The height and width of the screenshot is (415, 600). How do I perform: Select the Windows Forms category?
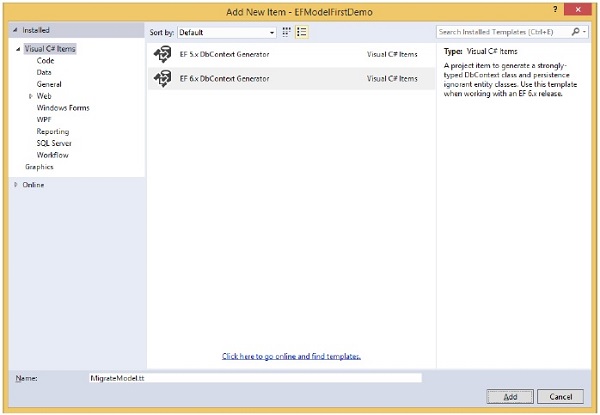63,108
